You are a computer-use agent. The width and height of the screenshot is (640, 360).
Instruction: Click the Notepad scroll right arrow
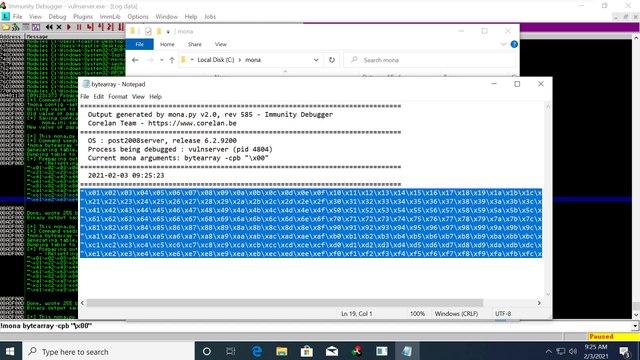[539, 303]
